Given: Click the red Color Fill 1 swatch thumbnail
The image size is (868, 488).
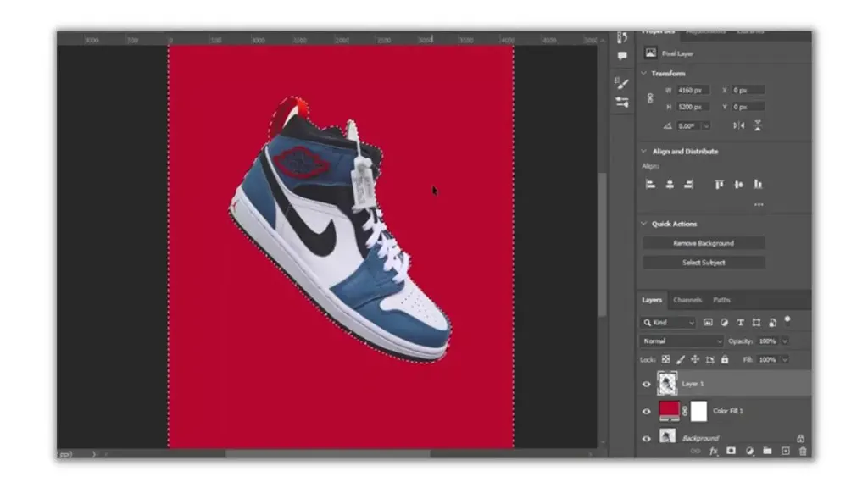Looking at the screenshot, I should point(669,411).
